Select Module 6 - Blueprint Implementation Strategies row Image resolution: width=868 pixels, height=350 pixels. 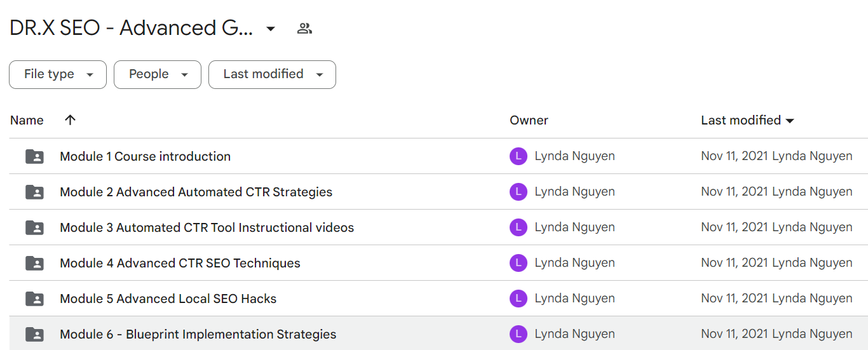(x=438, y=334)
